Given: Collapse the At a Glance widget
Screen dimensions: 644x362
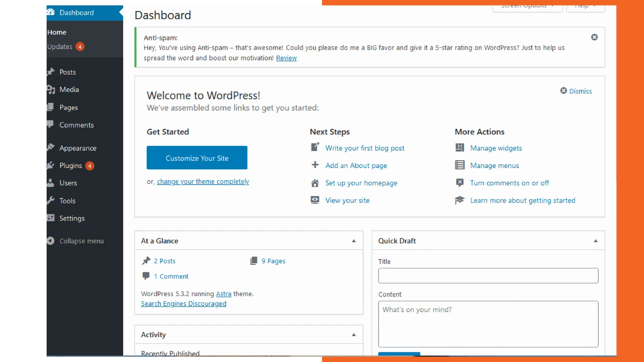Looking at the screenshot, I should pyautogui.click(x=354, y=241).
